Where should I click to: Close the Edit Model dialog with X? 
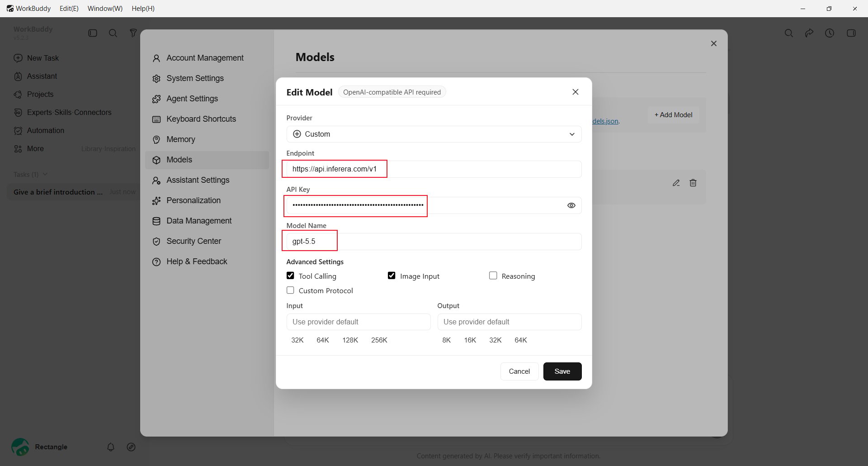click(576, 92)
